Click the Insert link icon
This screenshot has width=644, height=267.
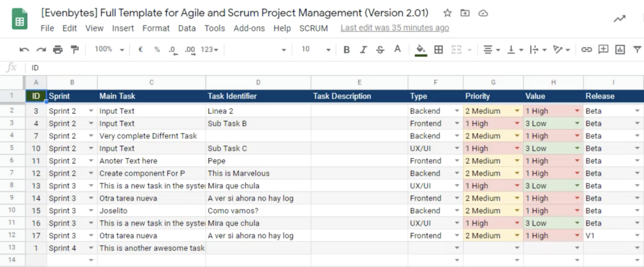[587, 49]
